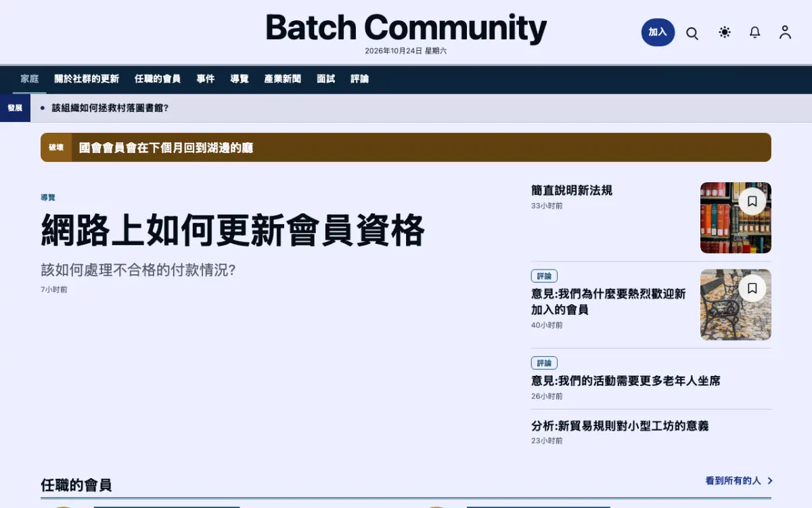
Task: Click the date 2026年10月24日 星期六
Action: tap(406, 51)
